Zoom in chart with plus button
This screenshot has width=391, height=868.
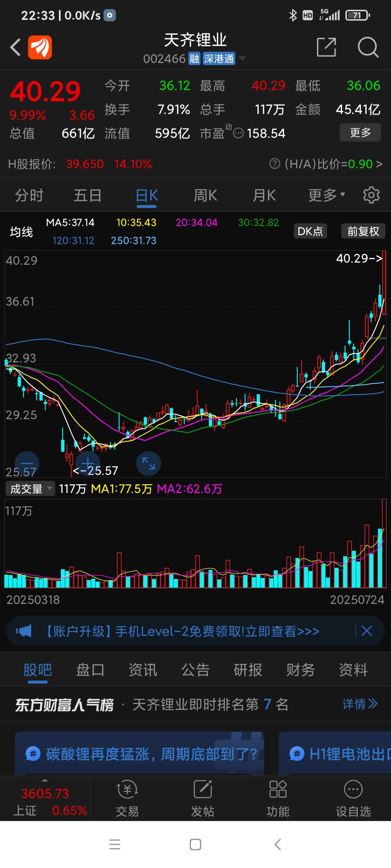[88, 463]
